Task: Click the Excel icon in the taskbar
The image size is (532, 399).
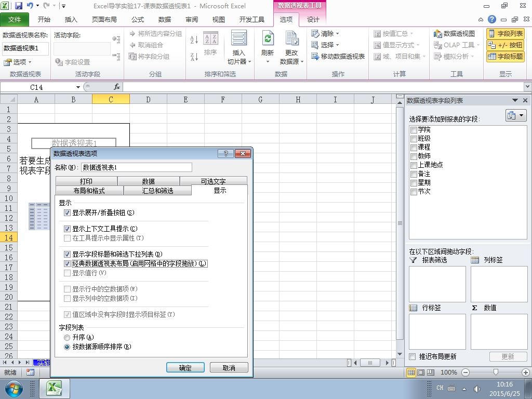Action: click(x=54, y=389)
